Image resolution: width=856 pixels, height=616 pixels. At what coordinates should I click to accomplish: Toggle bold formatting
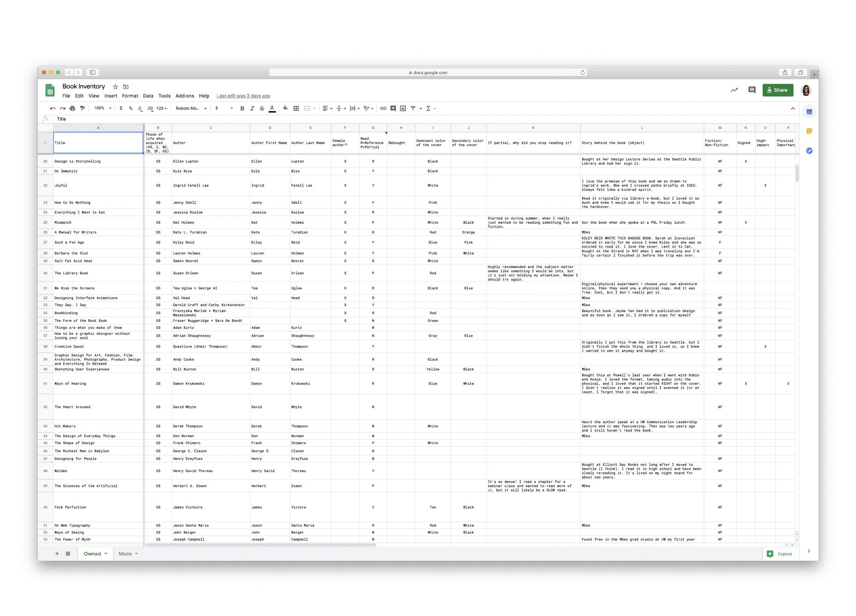[x=243, y=108]
